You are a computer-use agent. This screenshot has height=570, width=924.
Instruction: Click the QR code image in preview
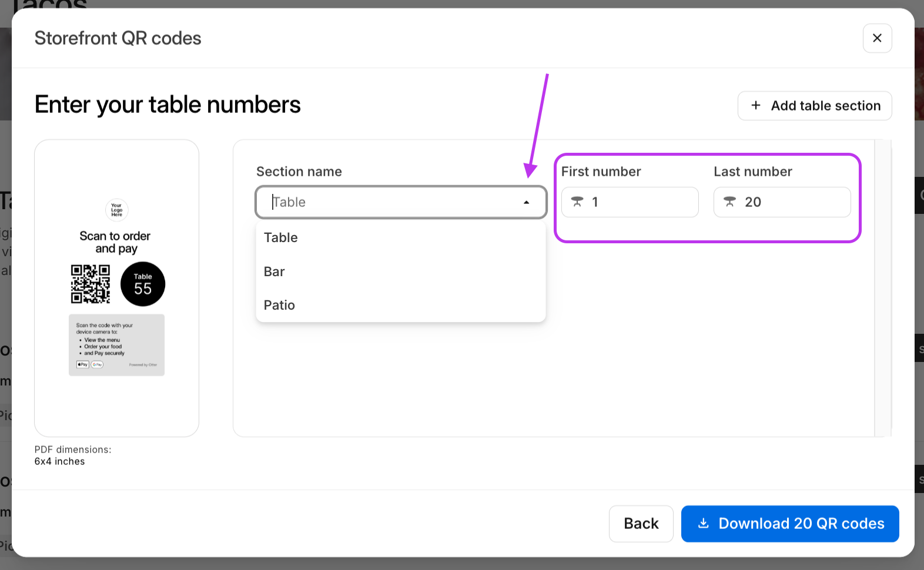tap(91, 284)
